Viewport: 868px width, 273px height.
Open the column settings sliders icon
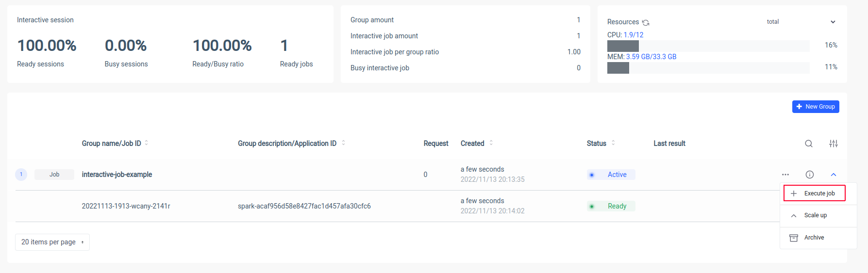tap(834, 144)
